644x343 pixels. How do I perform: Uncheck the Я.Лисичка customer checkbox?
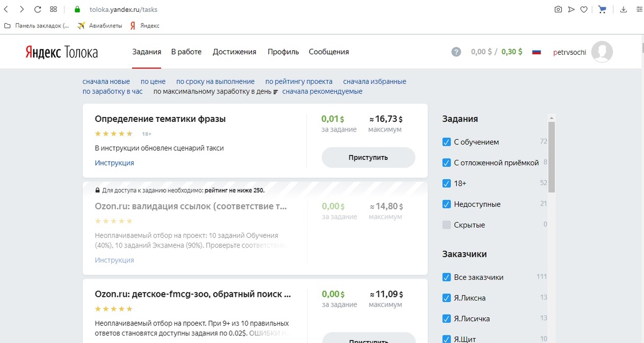447,319
